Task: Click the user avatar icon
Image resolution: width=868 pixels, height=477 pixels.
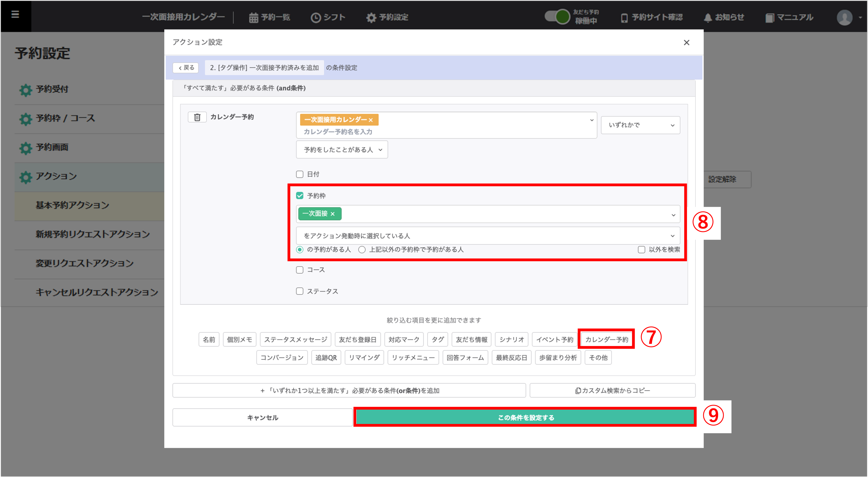Action: click(844, 18)
